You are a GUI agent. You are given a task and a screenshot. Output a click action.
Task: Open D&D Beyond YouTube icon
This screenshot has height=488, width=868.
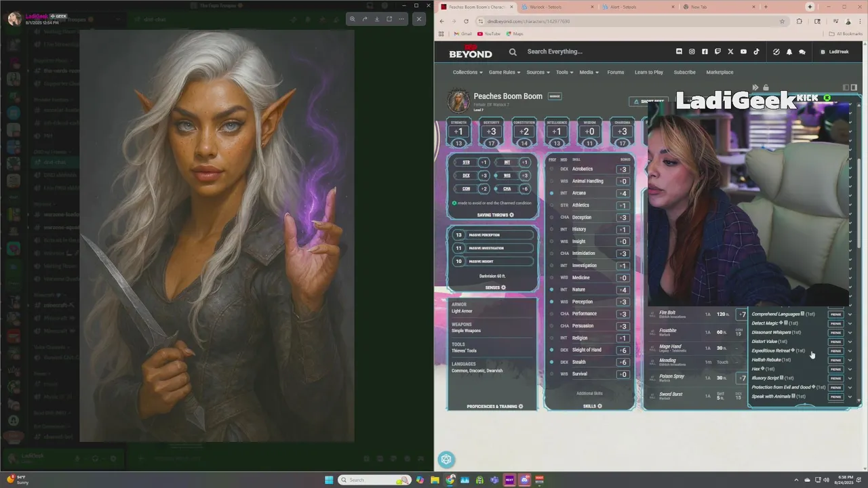tap(743, 52)
